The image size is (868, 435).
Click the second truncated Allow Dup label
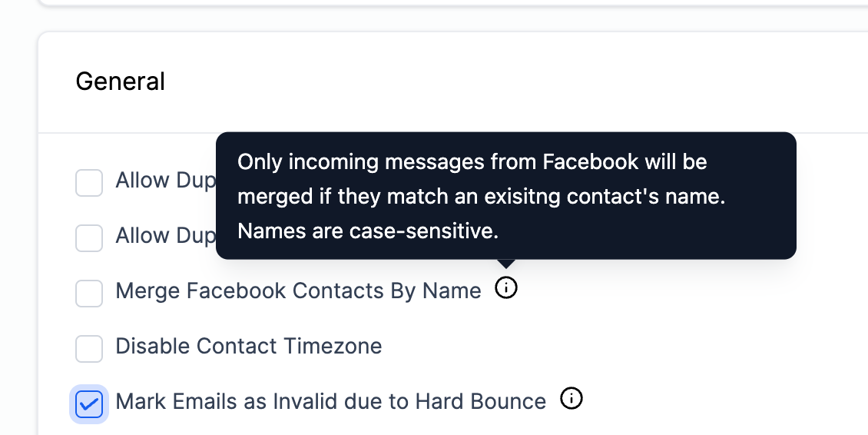(165, 236)
